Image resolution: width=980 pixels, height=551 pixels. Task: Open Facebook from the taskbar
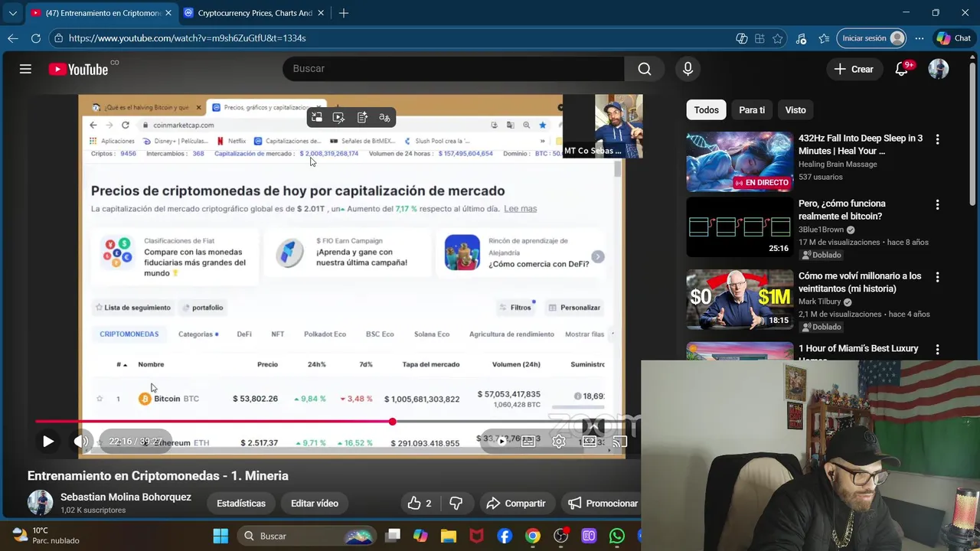[505, 536]
